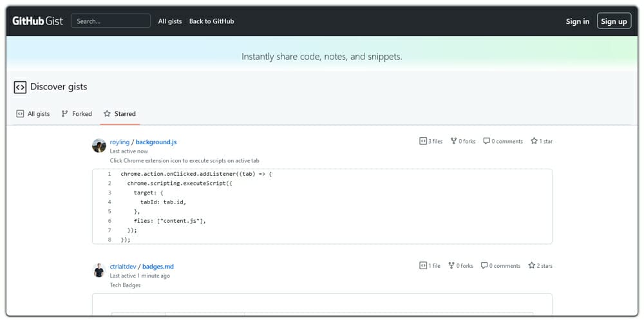The image size is (644, 322).
Task: Click star icon showing 2 stars
Action: pyautogui.click(x=532, y=265)
